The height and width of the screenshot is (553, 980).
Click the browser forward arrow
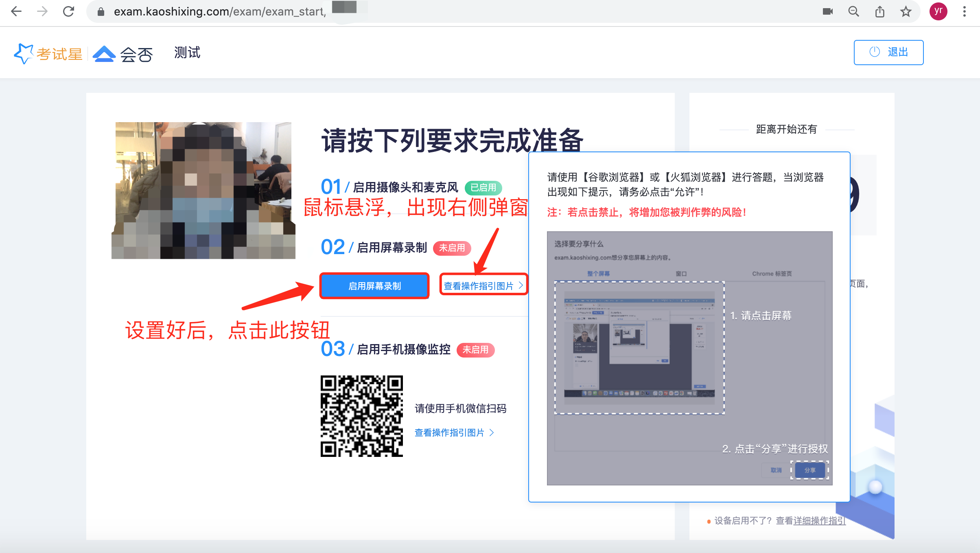coord(42,11)
